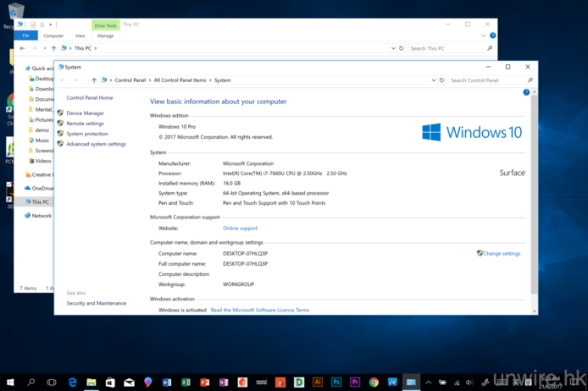Expand the Quick access tree node
This screenshot has width=588, height=391.
(22, 68)
